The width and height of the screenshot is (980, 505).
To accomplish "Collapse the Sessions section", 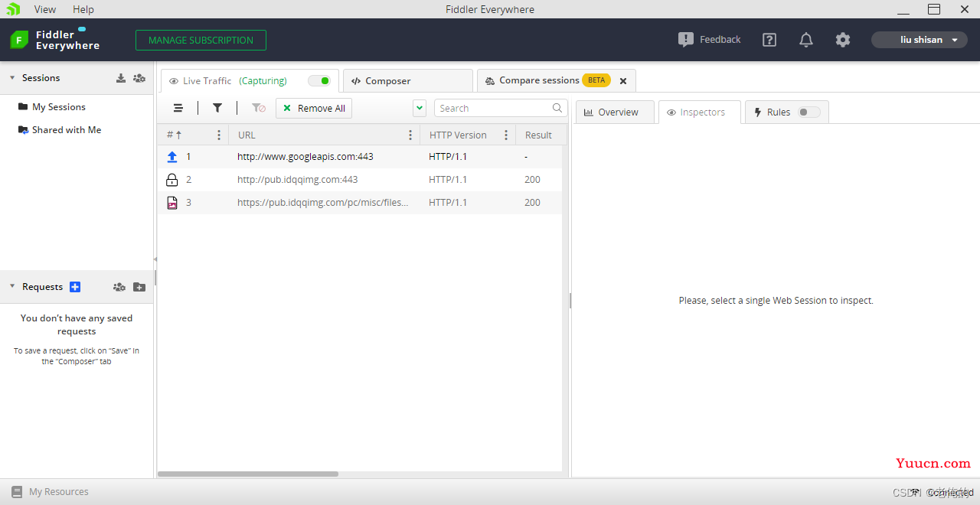I will tap(12, 78).
